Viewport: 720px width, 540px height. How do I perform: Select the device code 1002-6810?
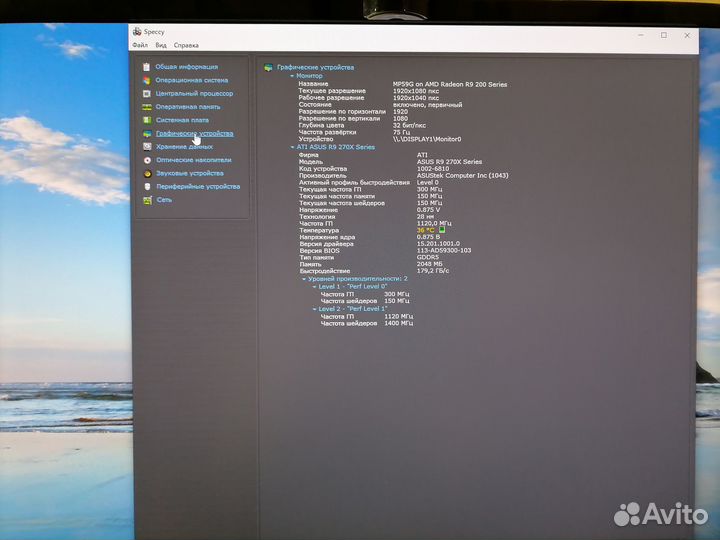433,169
